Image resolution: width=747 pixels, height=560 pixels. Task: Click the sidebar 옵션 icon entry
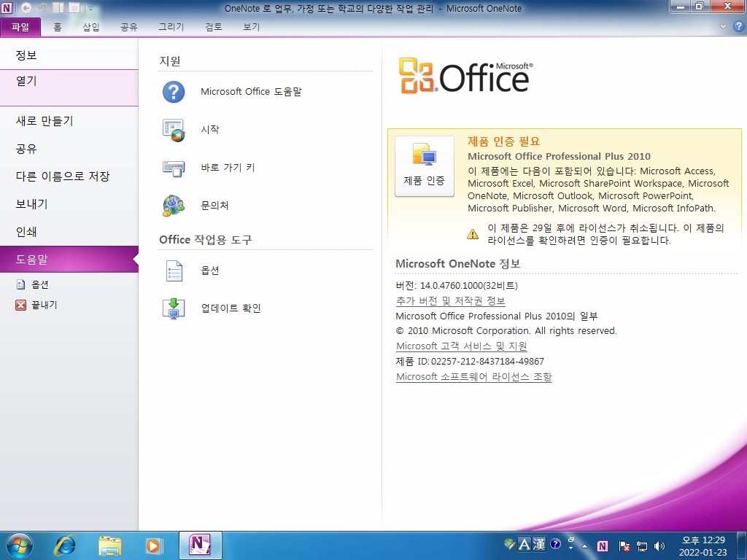click(x=21, y=285)
